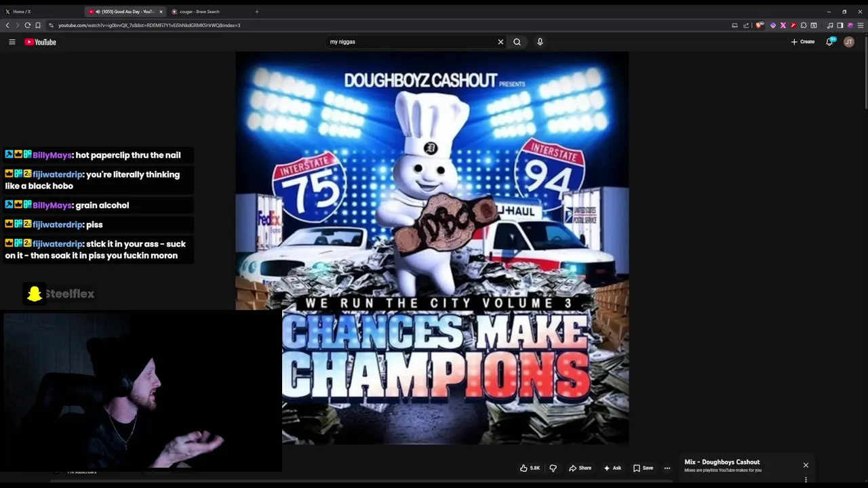Select the Good Ass Day YouTube tab
This screenshot has height=488, width=868.
(x=125, y=12)
